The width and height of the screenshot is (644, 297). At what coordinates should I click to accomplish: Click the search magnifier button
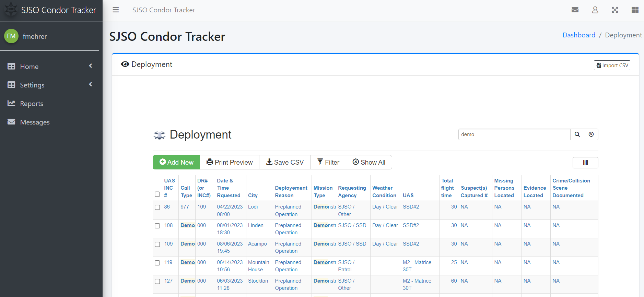coord(577,134)
